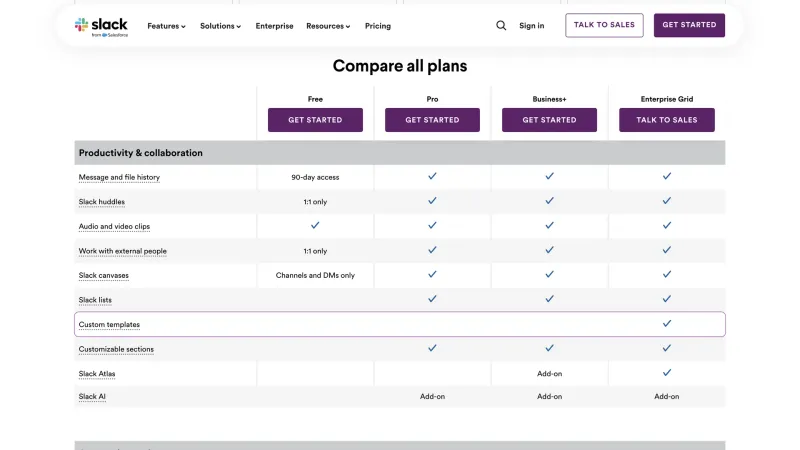Image resolution: width=800 pixels, height=450 pixels.
Task: Click the '90-day access' cell text
Action: [x=315, y=178]
